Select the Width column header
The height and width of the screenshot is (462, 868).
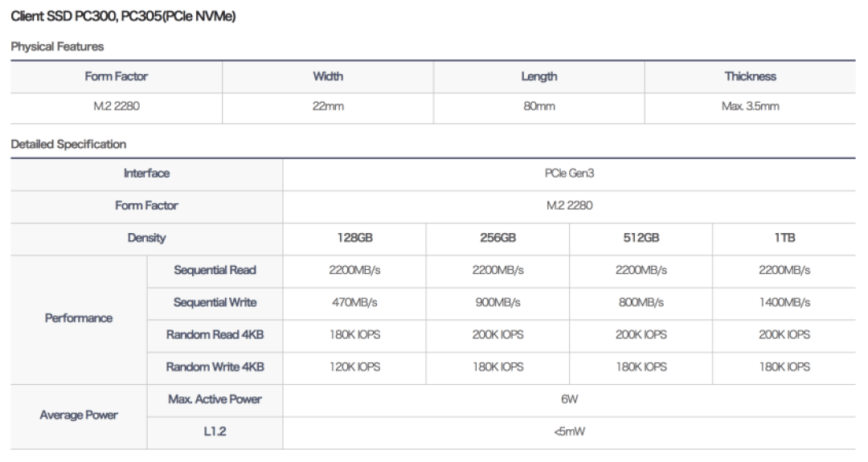point(328,76)
